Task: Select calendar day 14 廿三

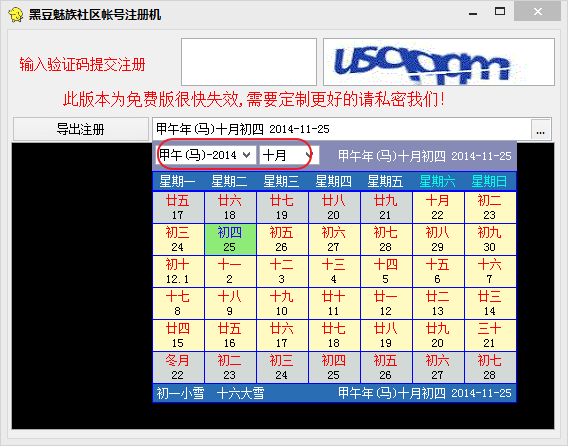Action: tap(490, 303)
